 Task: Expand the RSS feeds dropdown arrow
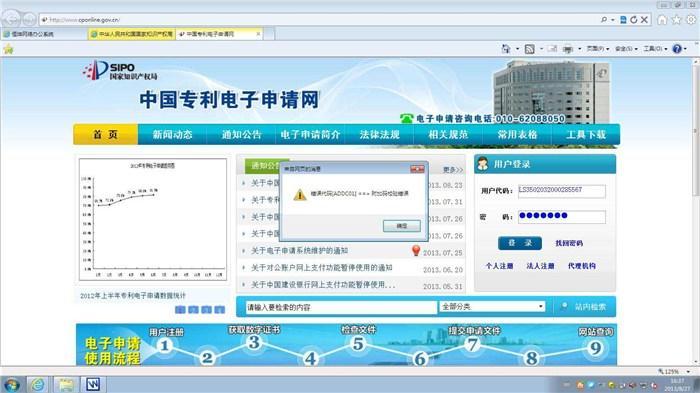pyautogui.click(x=541, y=49)
